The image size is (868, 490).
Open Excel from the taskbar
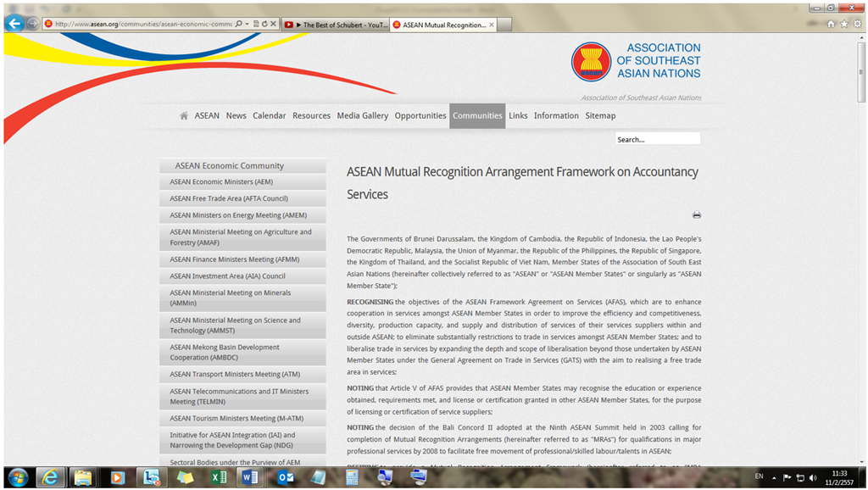(218, 477)
